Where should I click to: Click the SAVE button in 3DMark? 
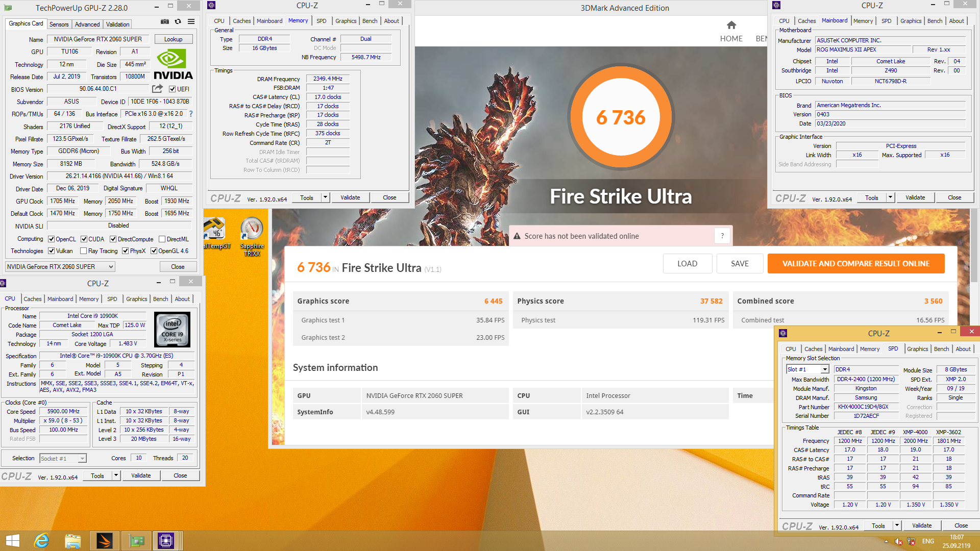click(x=740, y=264)
